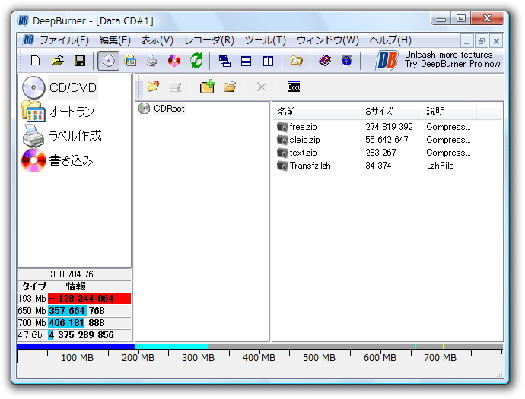
Task: Click the tile vertically icon
Action: 268,61
